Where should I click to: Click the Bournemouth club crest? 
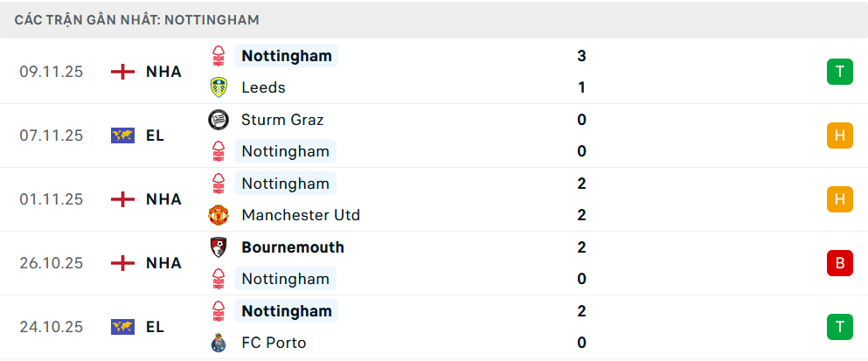pos(219,247)
